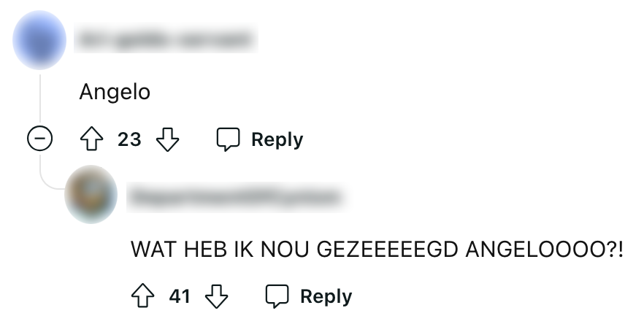Click the speech bubble icon under "Angelo"
The height and width of the screenshot is (324, 644).
coord(229,139)
